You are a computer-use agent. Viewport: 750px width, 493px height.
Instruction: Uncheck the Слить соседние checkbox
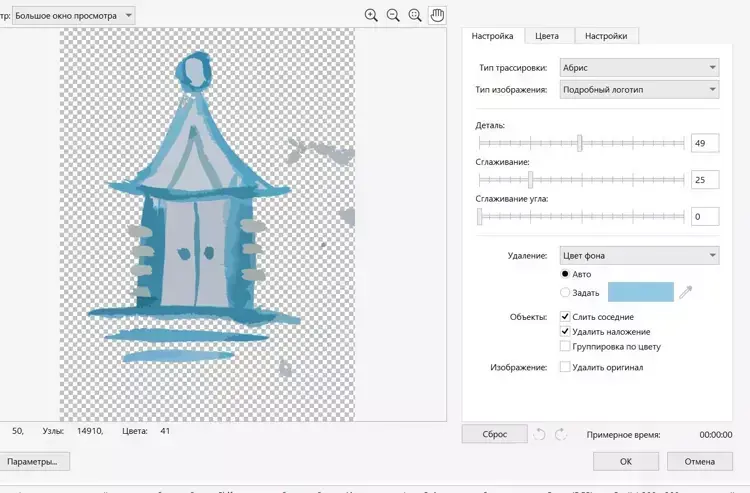point(565,317)
